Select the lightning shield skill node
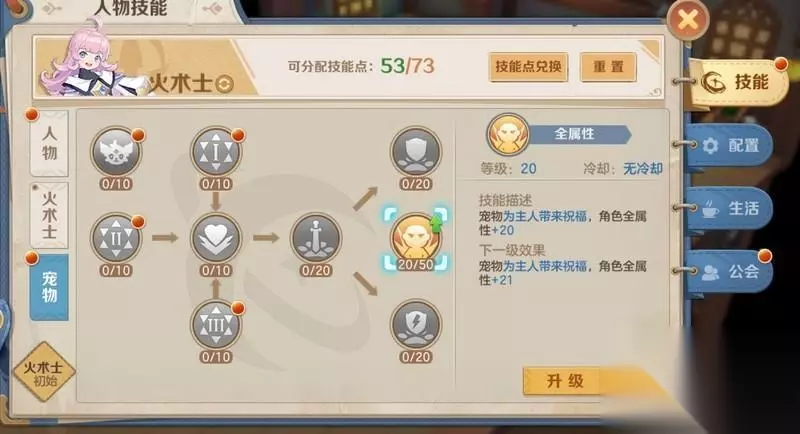The width and height of the screenshot is (800, 434). tap(416, 325)
